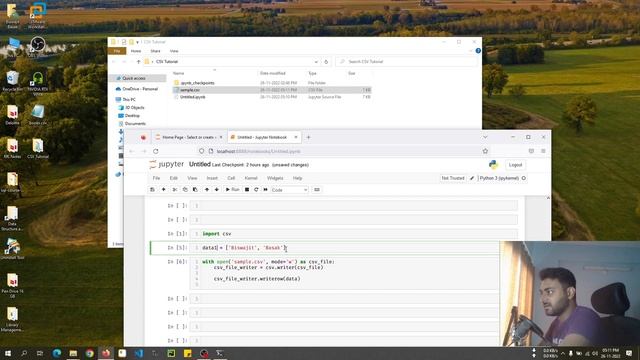Open the Jupyter Edit menu
640x360 pixels.
pyautogui.click(x=173, y=178)
